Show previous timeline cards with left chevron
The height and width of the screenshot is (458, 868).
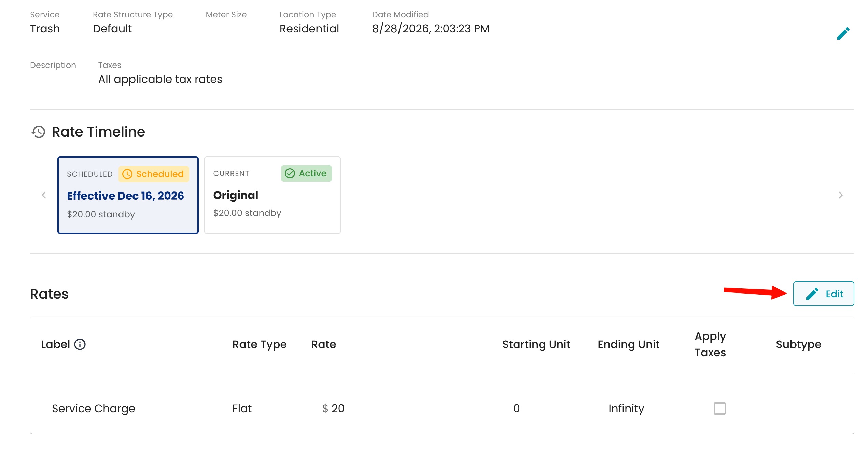click(x=44, y=195)
